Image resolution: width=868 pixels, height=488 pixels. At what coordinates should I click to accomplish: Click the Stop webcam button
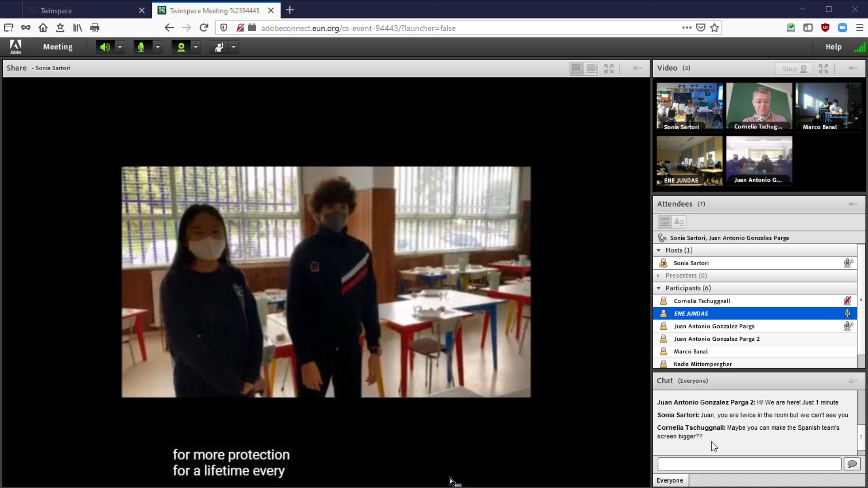tap(794, 69)
